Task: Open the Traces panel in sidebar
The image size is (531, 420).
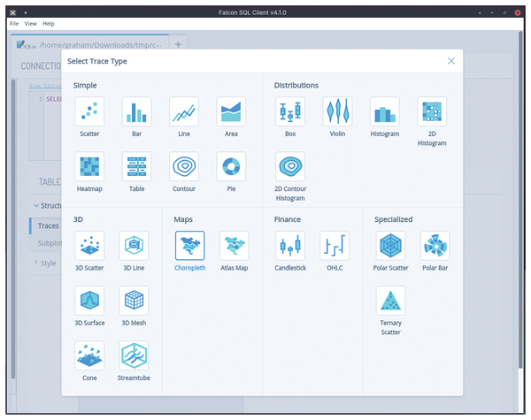Action: 46,225
